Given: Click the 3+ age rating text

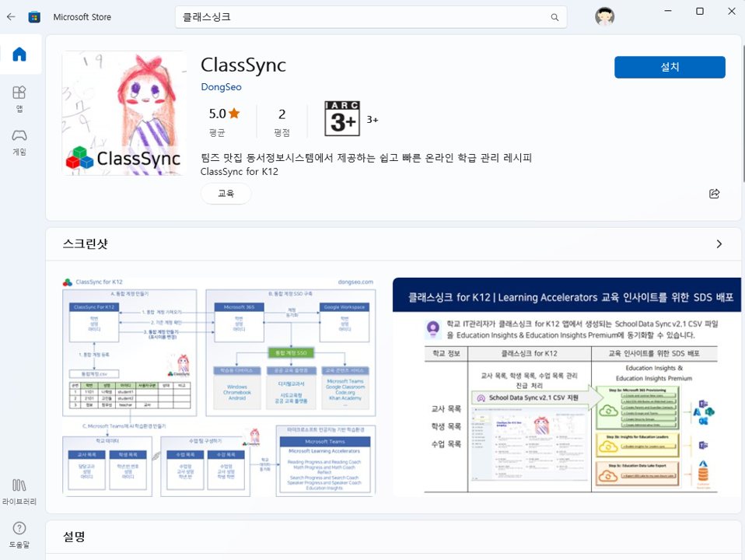Looking at the screenshot, I should [x=372, y=120].
